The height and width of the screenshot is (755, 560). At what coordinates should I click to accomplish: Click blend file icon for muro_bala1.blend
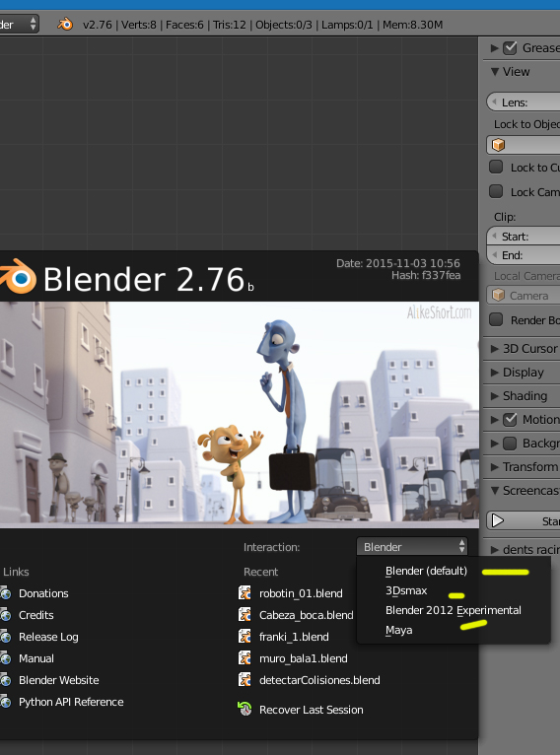coord(245,657)
